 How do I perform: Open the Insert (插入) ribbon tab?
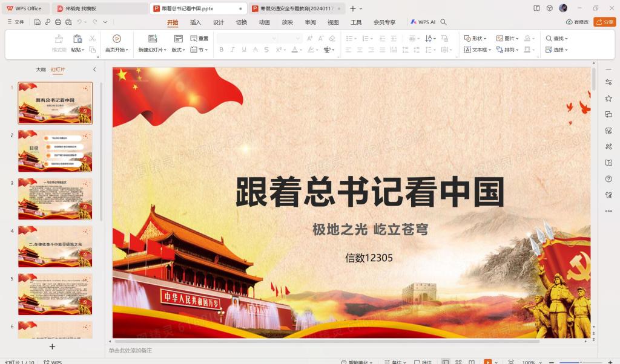point(196,22)
